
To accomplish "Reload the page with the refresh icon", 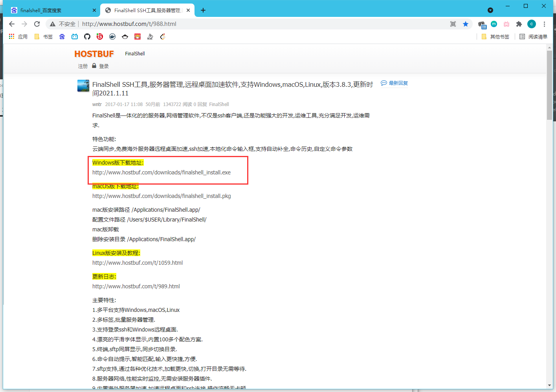I will (x=37, y=24).
